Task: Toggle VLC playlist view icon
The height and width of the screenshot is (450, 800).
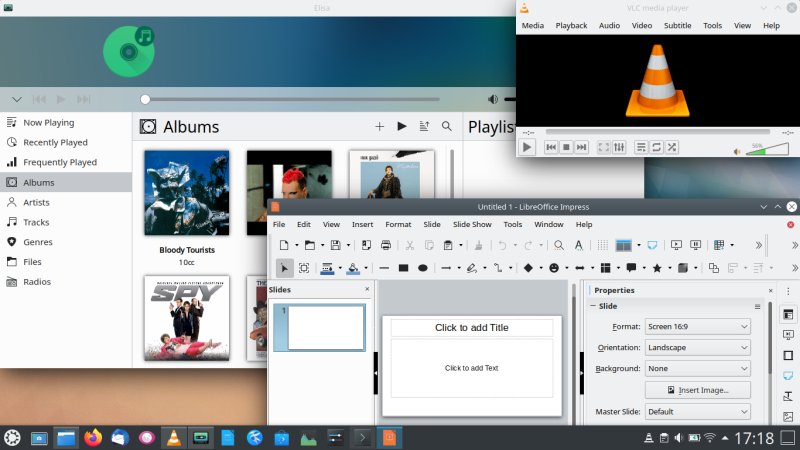Action: (x=641, y=147)
